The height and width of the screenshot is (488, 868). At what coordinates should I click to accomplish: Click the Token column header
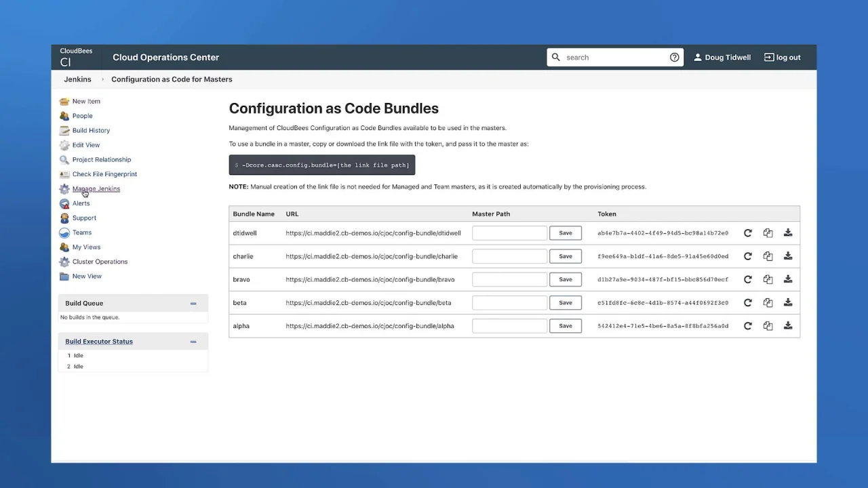[x=607, y=214]
